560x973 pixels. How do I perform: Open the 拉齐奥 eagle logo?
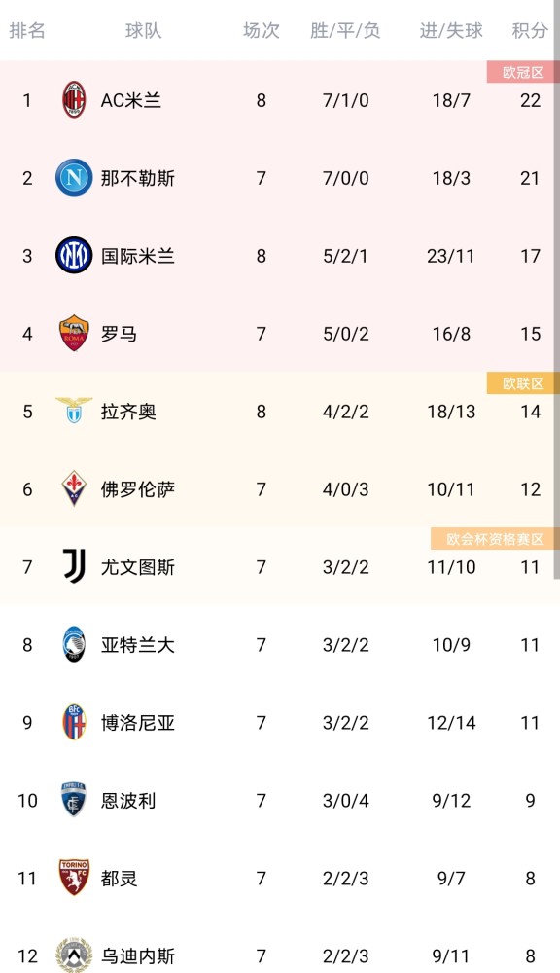74,411
